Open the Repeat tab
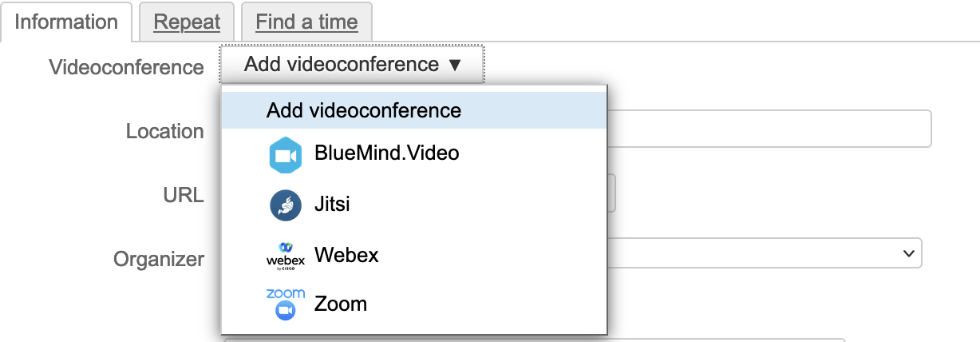Viewport: 980px width, 342px height. (187, 22)
